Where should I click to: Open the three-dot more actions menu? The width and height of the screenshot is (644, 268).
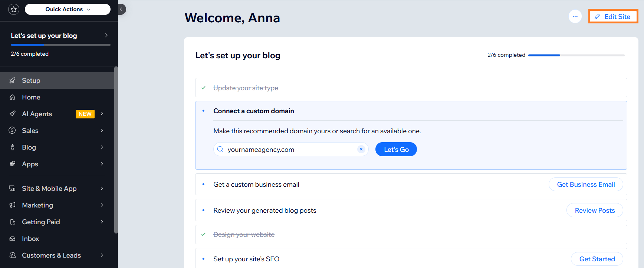tap(575, 16)
